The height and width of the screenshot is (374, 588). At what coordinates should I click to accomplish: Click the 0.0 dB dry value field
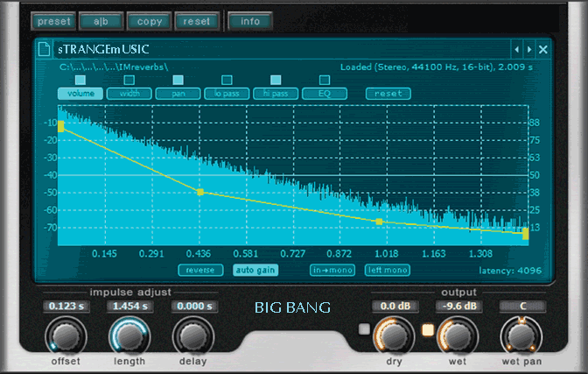395,307
